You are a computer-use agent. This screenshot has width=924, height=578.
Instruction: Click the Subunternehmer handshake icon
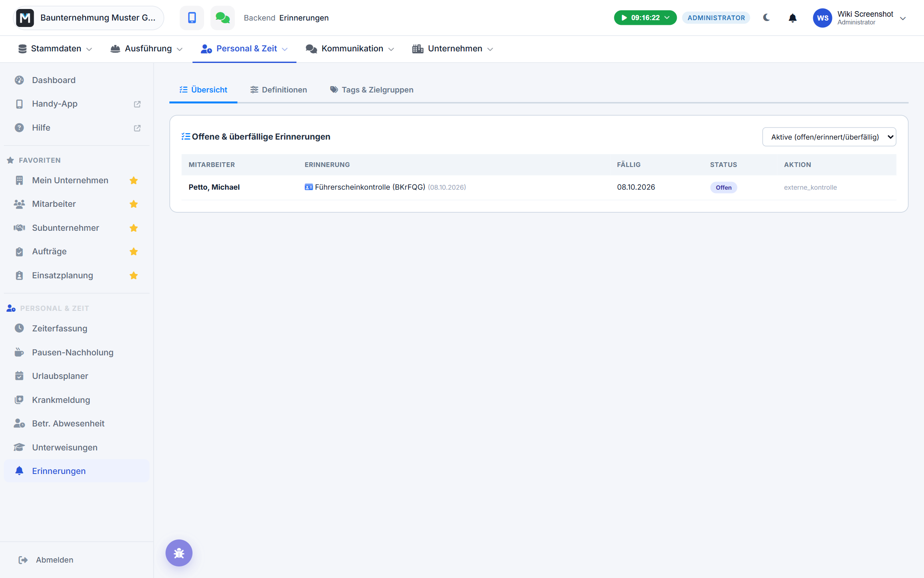point(19,228)
